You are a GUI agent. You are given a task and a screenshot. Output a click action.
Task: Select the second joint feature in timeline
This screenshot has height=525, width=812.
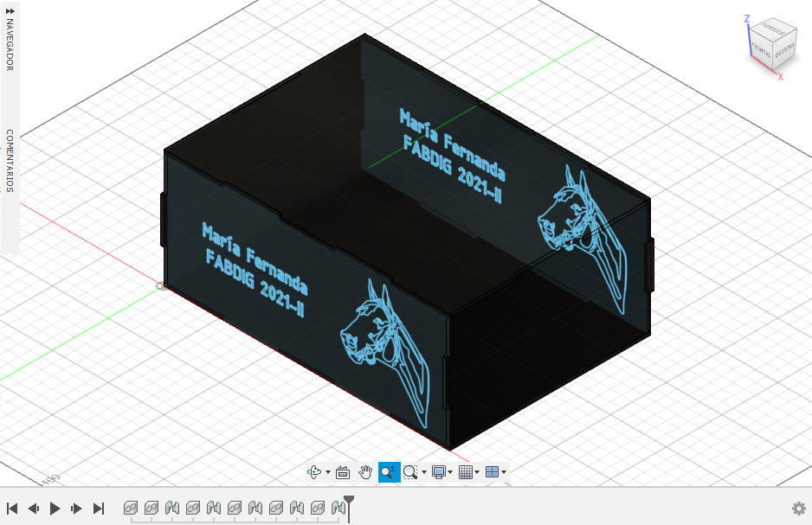tap(213, 508)
